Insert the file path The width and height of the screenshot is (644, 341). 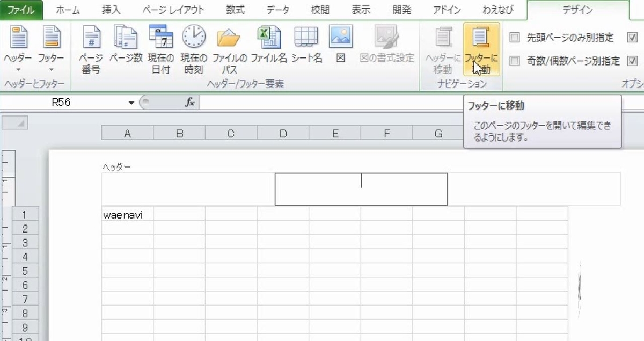point(226,46)
